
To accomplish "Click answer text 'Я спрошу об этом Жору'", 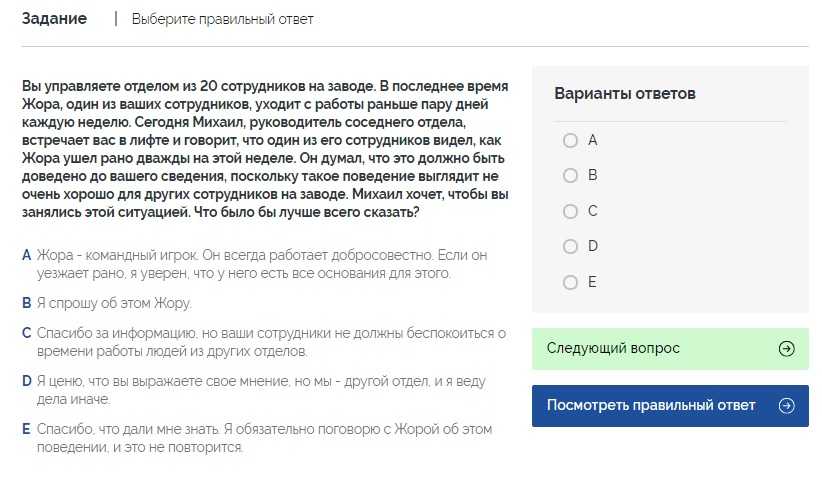I will [113, 303].
